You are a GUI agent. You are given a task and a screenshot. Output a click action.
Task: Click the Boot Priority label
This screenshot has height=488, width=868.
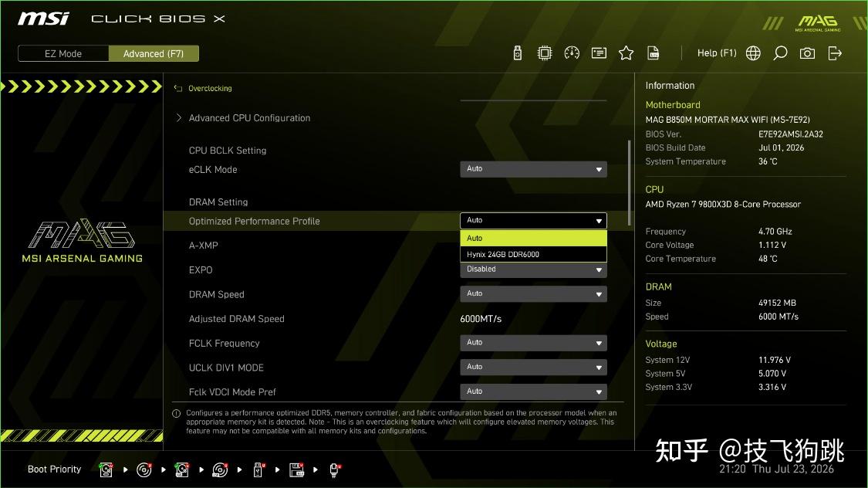tap(54, 469)
